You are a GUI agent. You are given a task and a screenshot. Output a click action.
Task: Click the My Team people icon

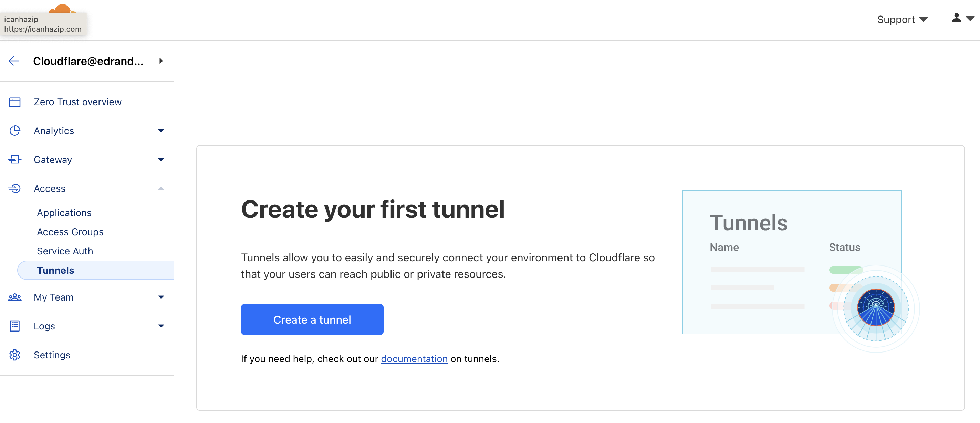[x=15, y=297]
